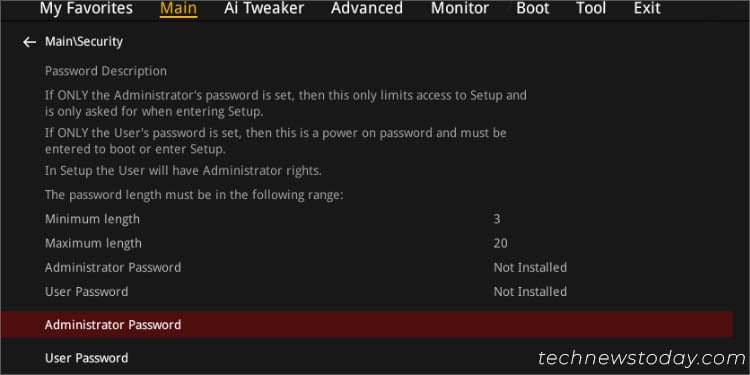Click the Minimum length label

[x=92, y=220]
